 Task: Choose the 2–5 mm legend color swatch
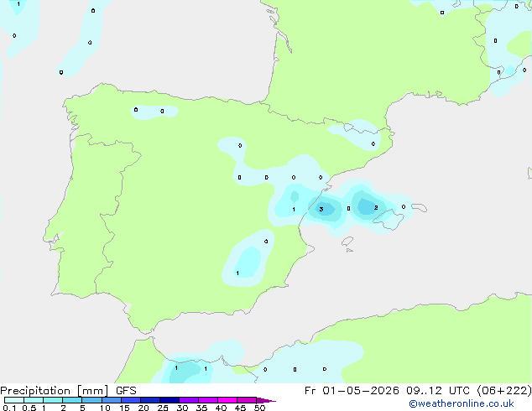point(72,400)
